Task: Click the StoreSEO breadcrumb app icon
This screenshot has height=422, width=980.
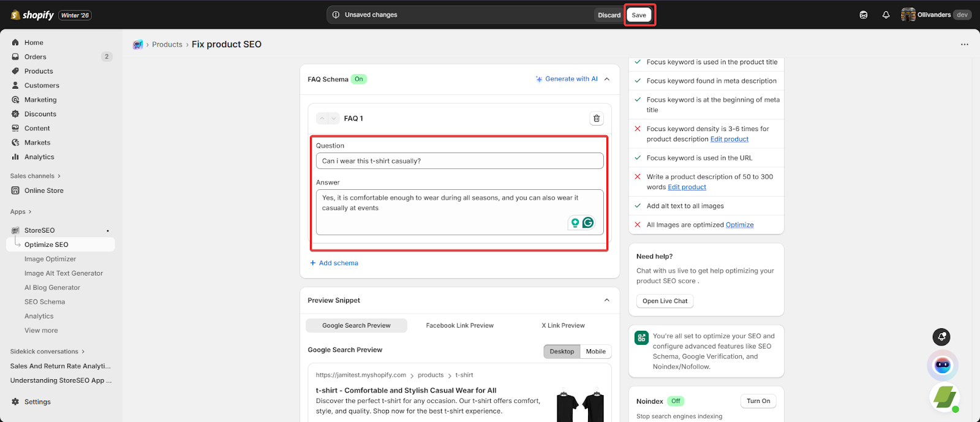Action: coord(138,44)
